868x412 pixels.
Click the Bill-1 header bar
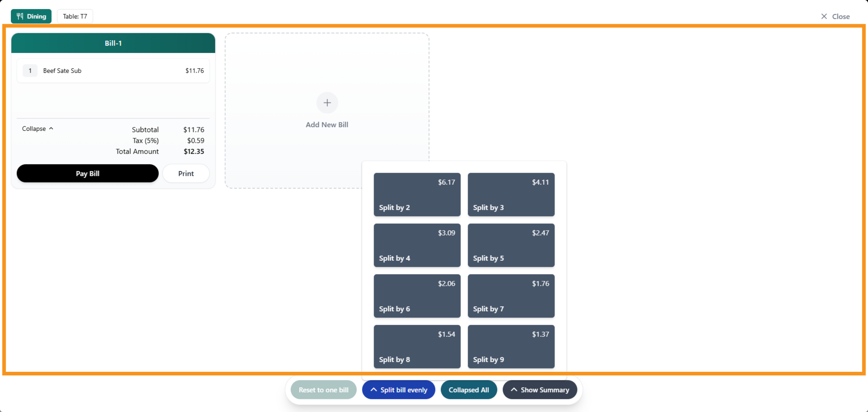coord(112,43)
